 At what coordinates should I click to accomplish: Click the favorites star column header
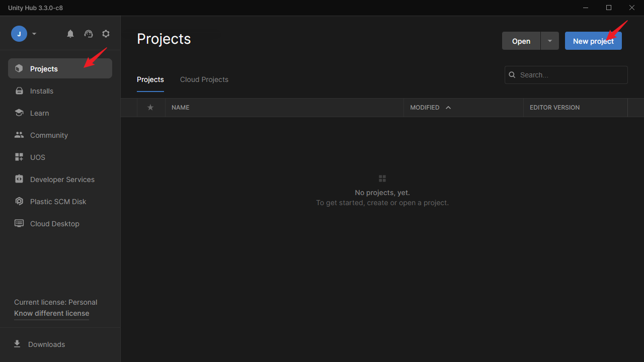150,108
